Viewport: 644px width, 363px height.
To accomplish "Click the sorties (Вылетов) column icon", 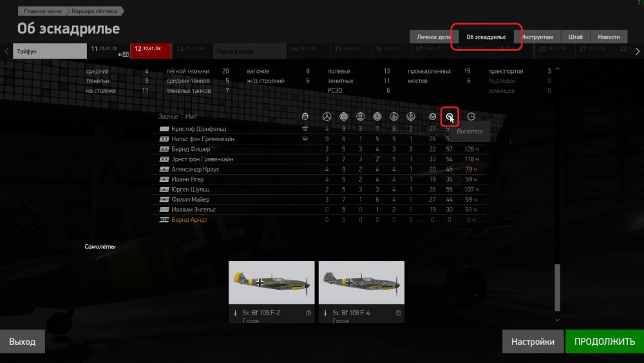I will tap(450, 117).
